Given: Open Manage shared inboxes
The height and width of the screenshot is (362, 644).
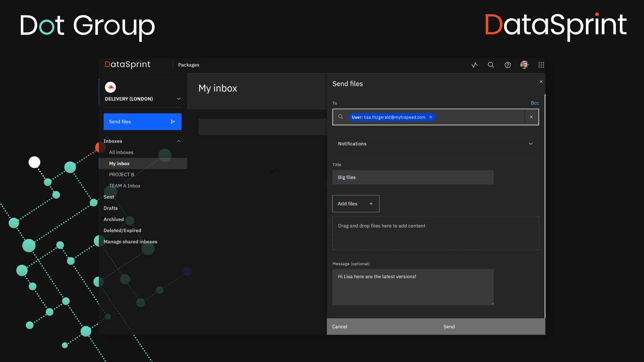Looking at the screenshot, I should [x=130, y=242].
